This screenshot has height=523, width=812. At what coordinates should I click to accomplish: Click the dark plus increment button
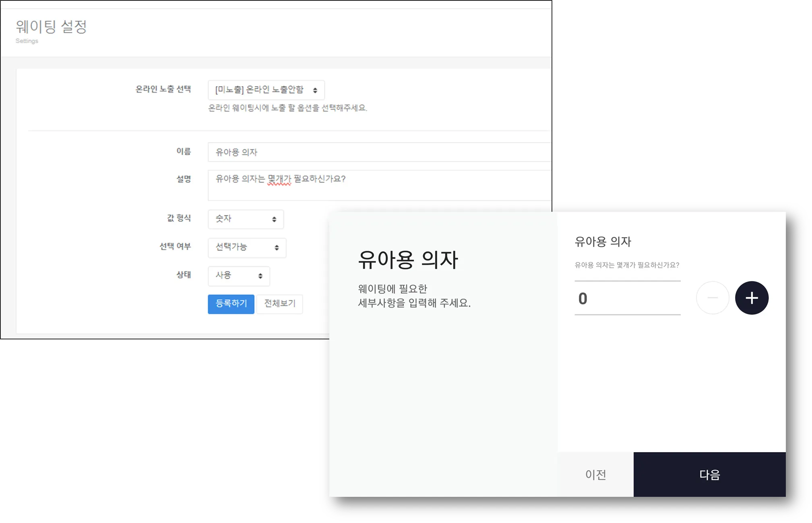click(752, 298)
